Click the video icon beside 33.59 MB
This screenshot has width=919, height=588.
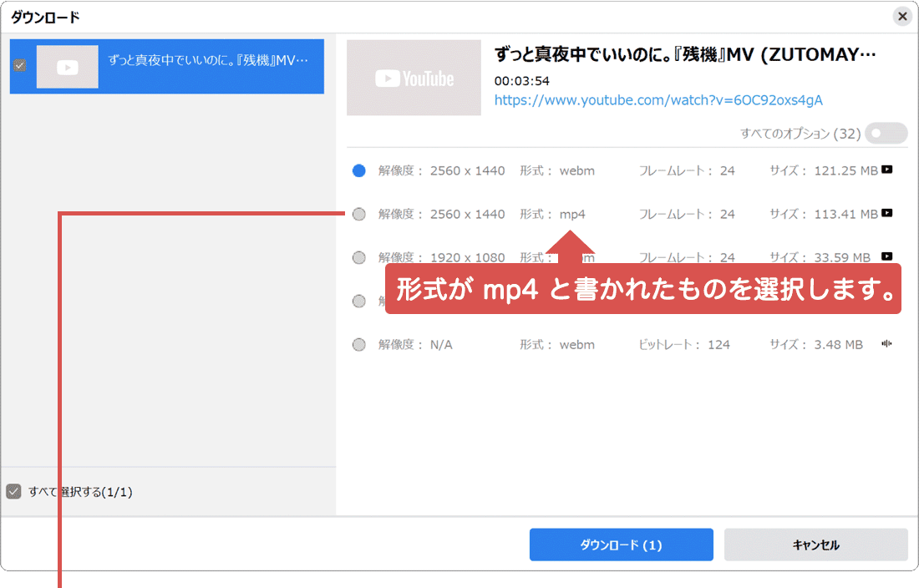(886, 256)
